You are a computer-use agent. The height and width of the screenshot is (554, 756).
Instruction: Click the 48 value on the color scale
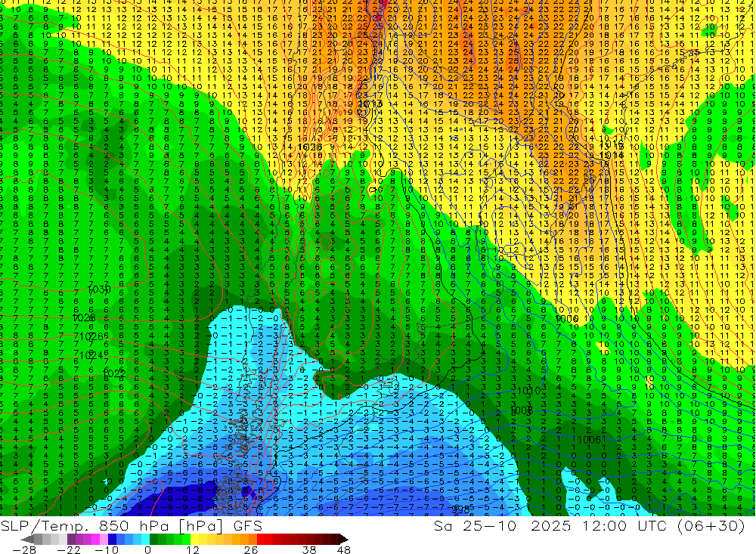(x=344, y=549)
